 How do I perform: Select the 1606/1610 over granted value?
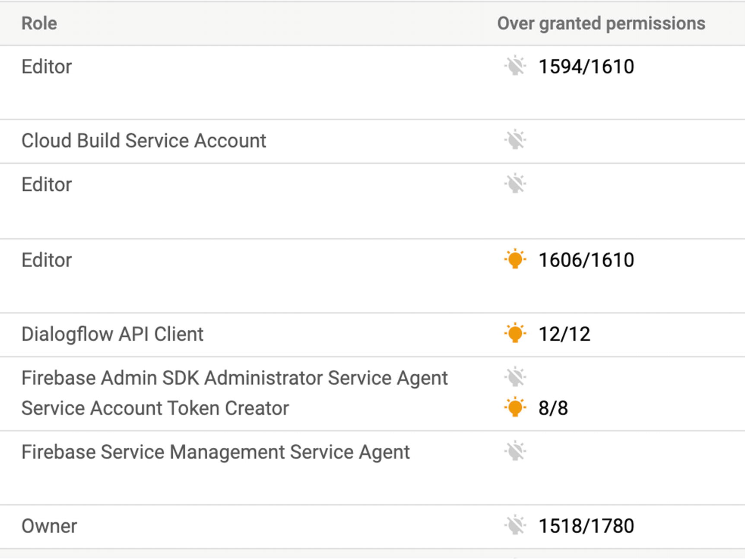point(586,260)
